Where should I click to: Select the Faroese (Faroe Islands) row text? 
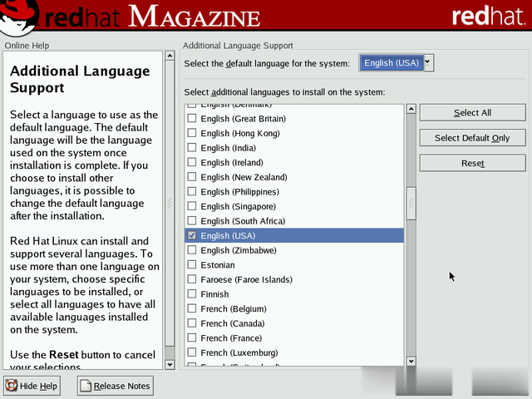246,279
